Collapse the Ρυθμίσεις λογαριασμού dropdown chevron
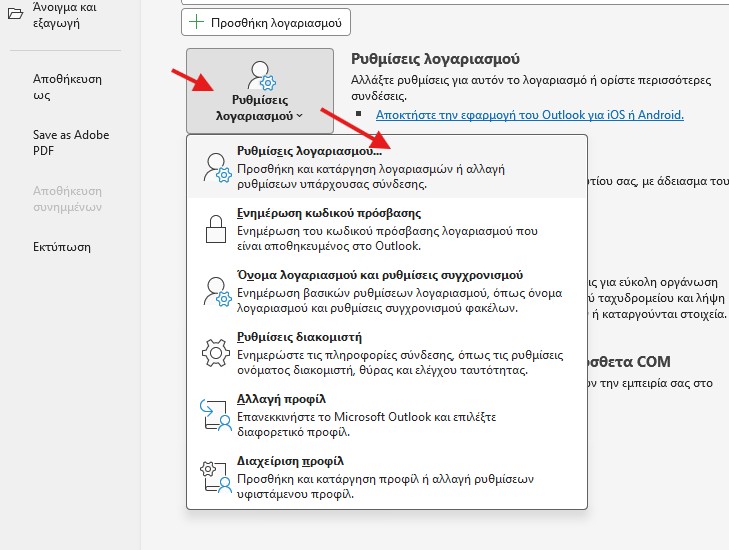 click(300, 117)
